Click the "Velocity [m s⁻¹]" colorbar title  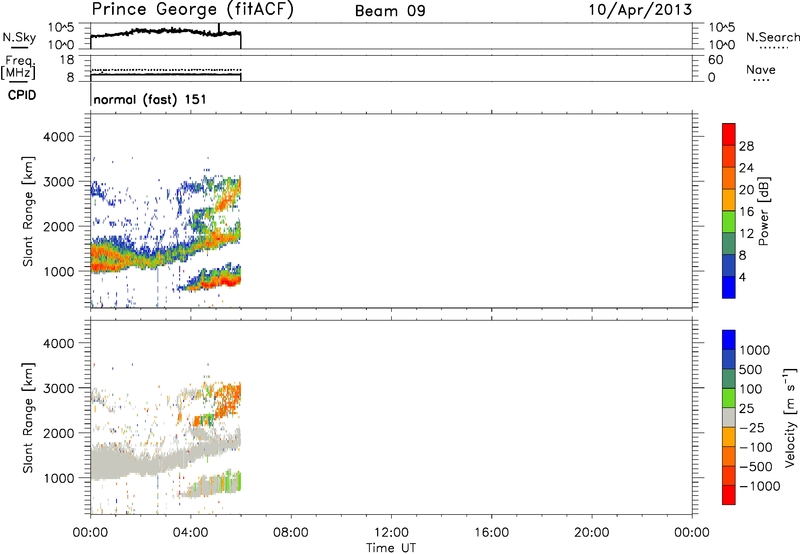[x=790, y=417]
